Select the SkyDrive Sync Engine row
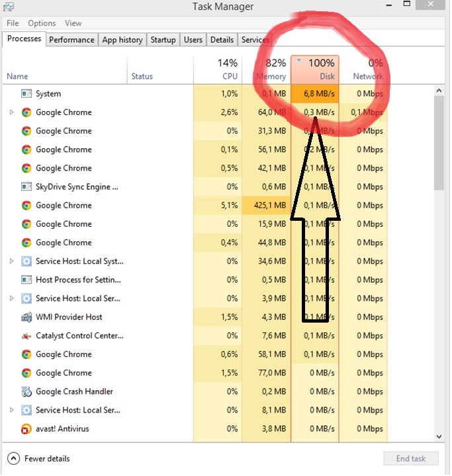This screenshot has width=452, height=476. click(x=195, y=186)
